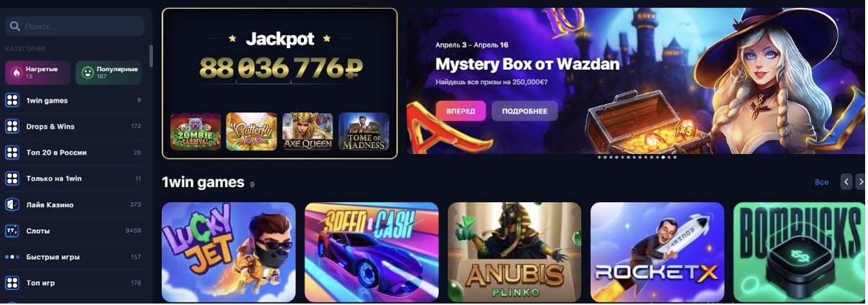
Task: Show next games with right arrow
Action: coord(860,182)
